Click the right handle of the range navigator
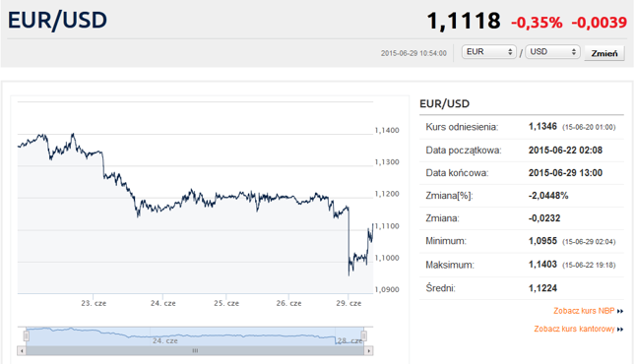 363,335
